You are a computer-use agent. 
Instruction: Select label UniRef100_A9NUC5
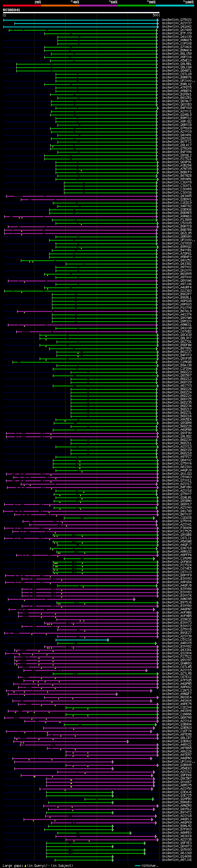[x=177, y=40]
